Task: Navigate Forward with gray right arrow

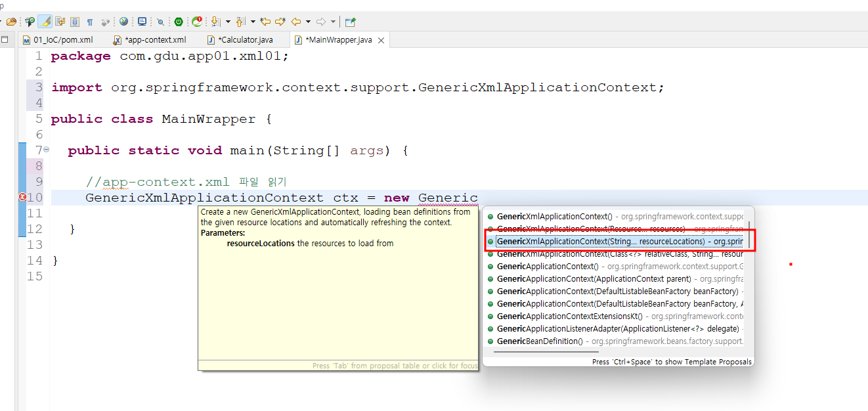Action: click(321, 22)
